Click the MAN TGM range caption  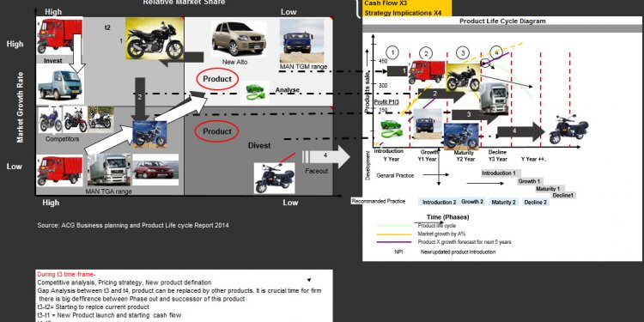pyautogui.click(x=303, y=66)
